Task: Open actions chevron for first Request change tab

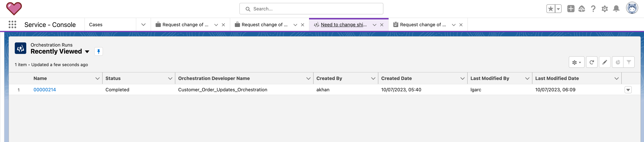Action: tap(216, 25)
